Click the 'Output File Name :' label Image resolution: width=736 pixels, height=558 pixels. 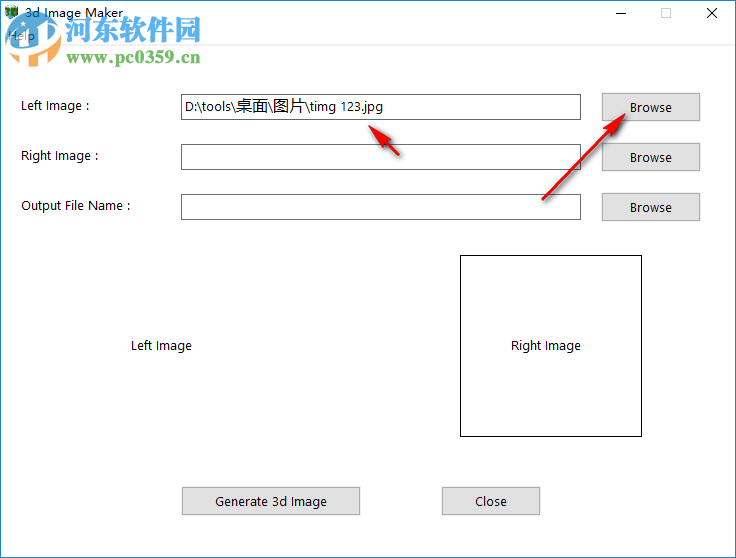click(x=76, y=206)
